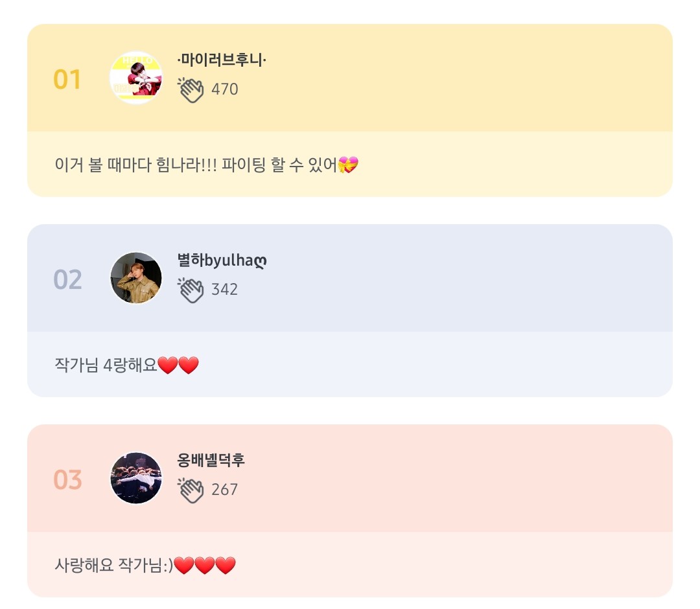Click the username 별하byulha
The height and width of the screenshot is (609, 700).
[222, 260]
